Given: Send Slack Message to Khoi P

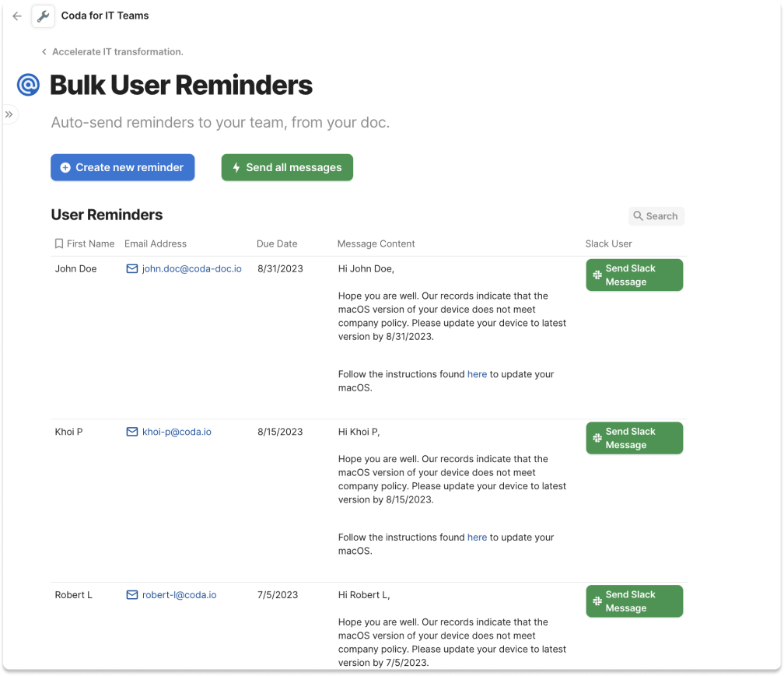Looking at the screenshot, I should pyautogui.click(x=634, y=438).
